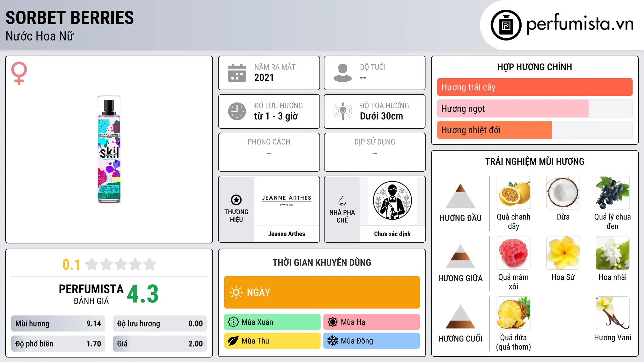This screenshot has height=362, width=644.
Task: Click the Mùa Thu season tag
Action: click(272, 341)
